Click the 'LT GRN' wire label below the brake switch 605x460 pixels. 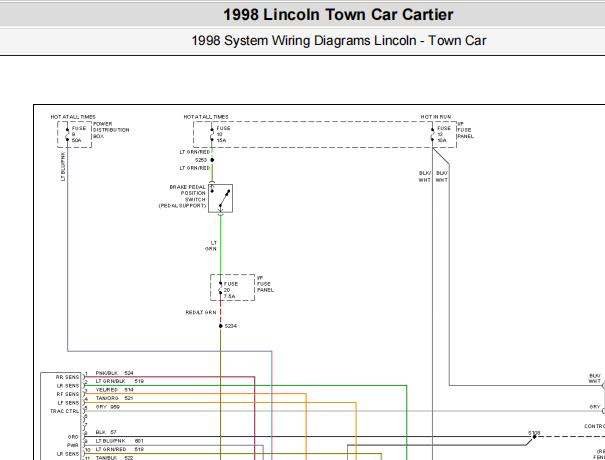(211, 246)
